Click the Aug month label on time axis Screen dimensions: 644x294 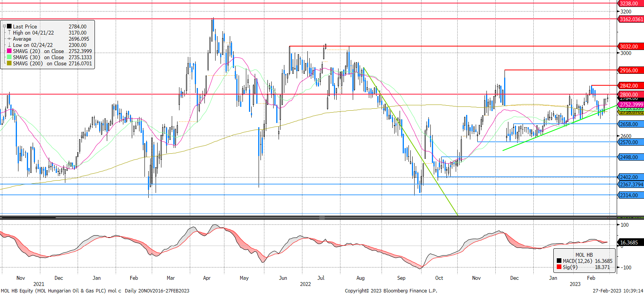tap(360, 278)
